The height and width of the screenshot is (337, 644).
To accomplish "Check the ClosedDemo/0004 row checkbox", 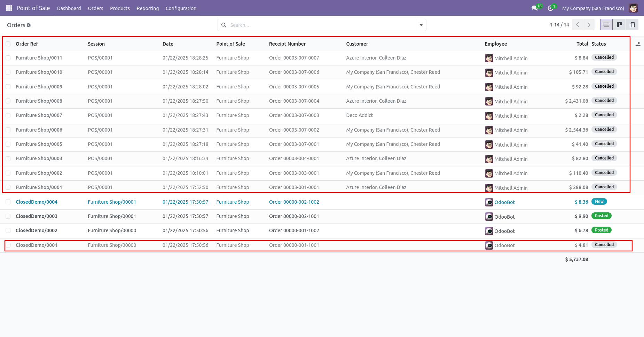I will [8, 202].
